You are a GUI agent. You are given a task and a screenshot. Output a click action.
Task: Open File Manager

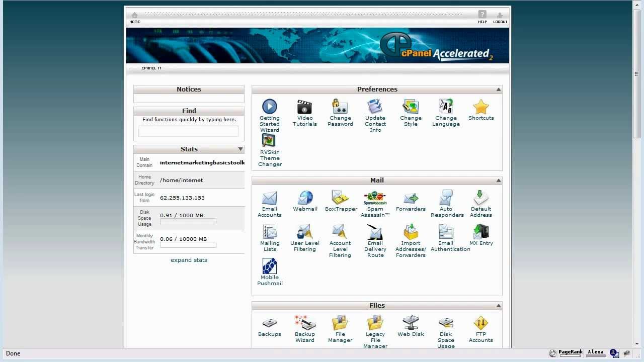(x=340, y=329)
